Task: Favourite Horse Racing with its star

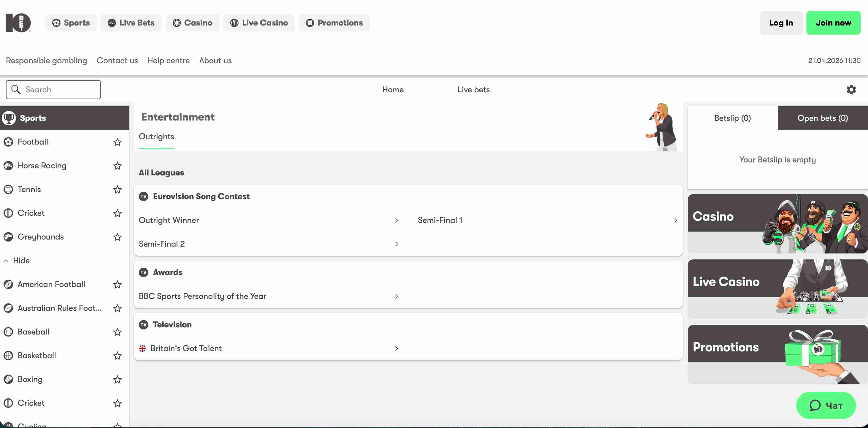Action: [117, 166]
